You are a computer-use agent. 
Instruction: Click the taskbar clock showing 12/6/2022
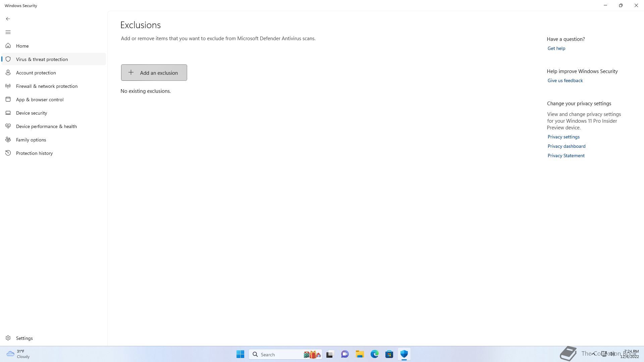pos(630,354)
